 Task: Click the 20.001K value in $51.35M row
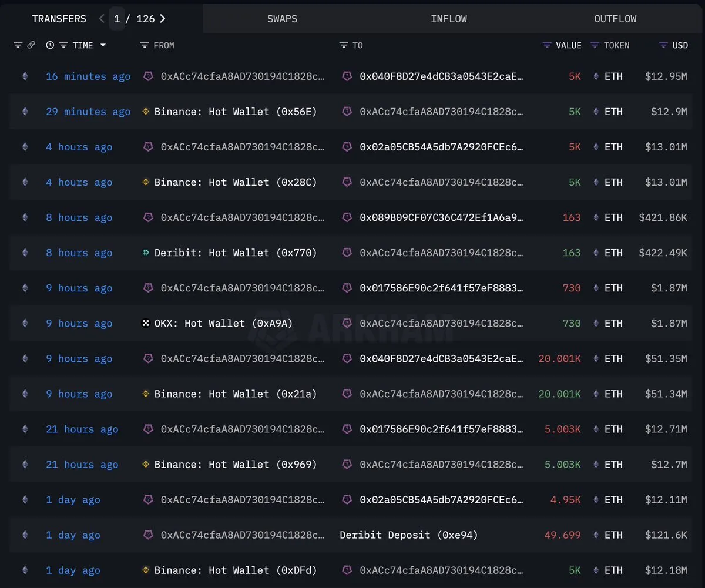[x=559, y=358]
